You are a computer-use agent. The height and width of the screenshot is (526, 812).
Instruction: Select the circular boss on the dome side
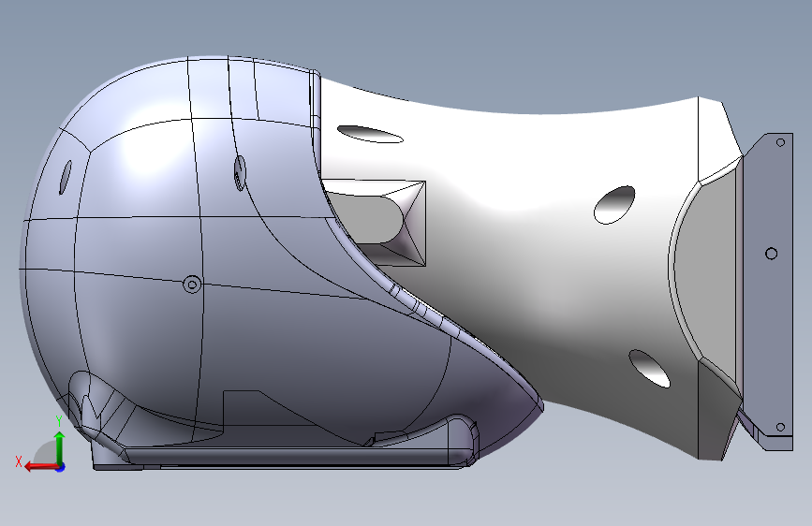click(192, 285)
